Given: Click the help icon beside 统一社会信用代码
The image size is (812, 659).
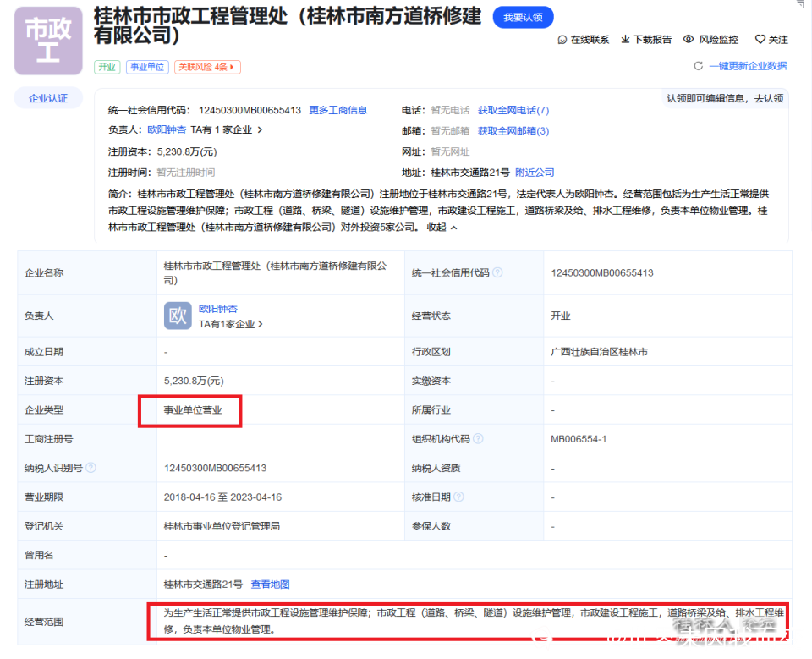Looking at the screenshot, I should (499, 272).
